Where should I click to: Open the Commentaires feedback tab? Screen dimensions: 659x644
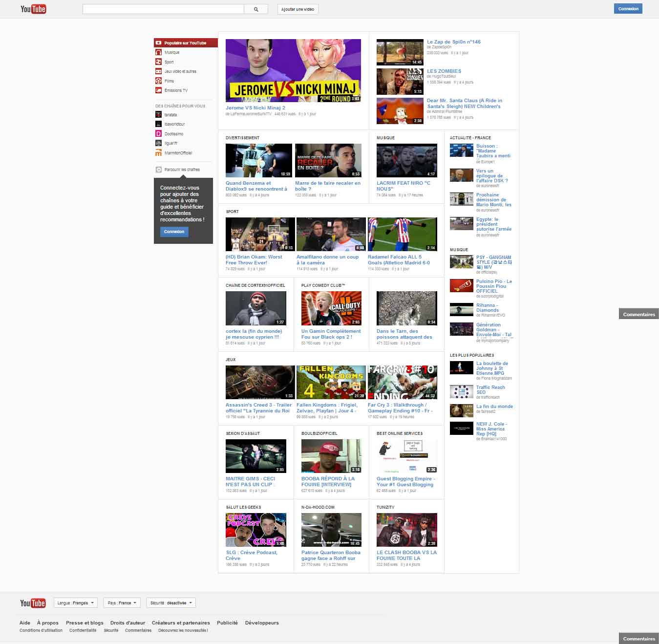point(638,314)
